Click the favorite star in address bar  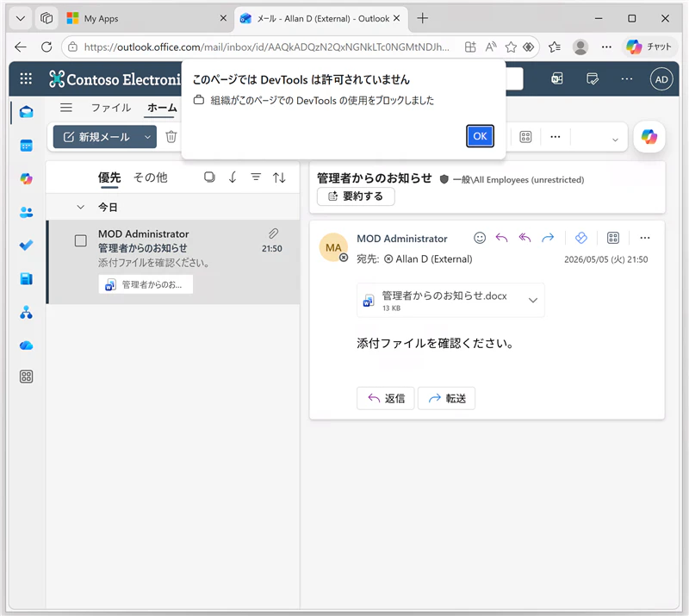click(511, 47)
